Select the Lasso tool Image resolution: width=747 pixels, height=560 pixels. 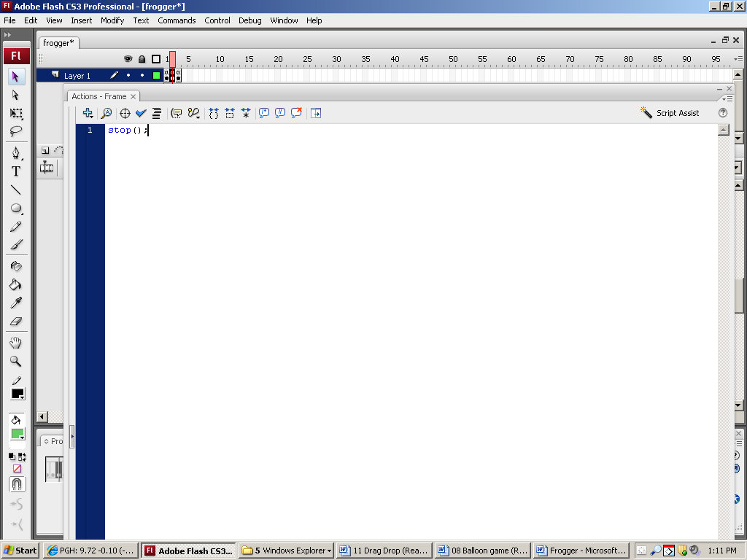point(16,131)
